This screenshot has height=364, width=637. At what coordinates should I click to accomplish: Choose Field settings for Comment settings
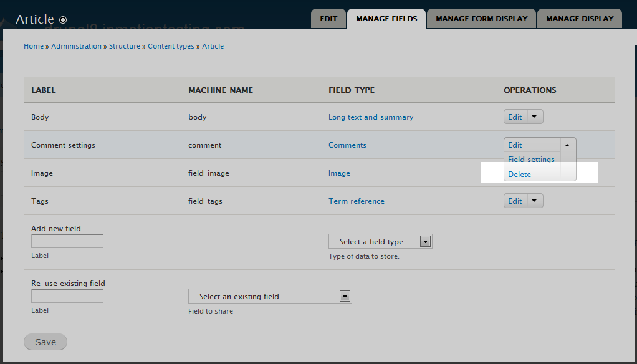pos(532,160)
